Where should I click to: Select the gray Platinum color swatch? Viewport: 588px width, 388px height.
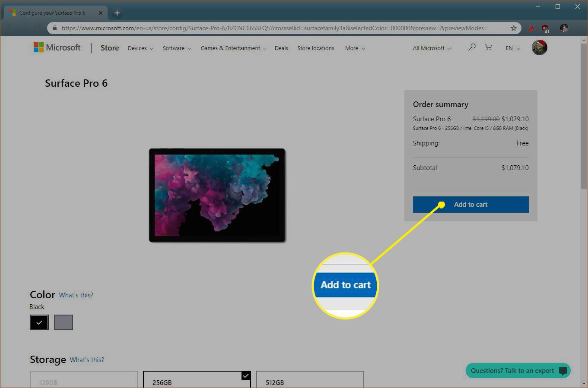(x=64, y=322)
